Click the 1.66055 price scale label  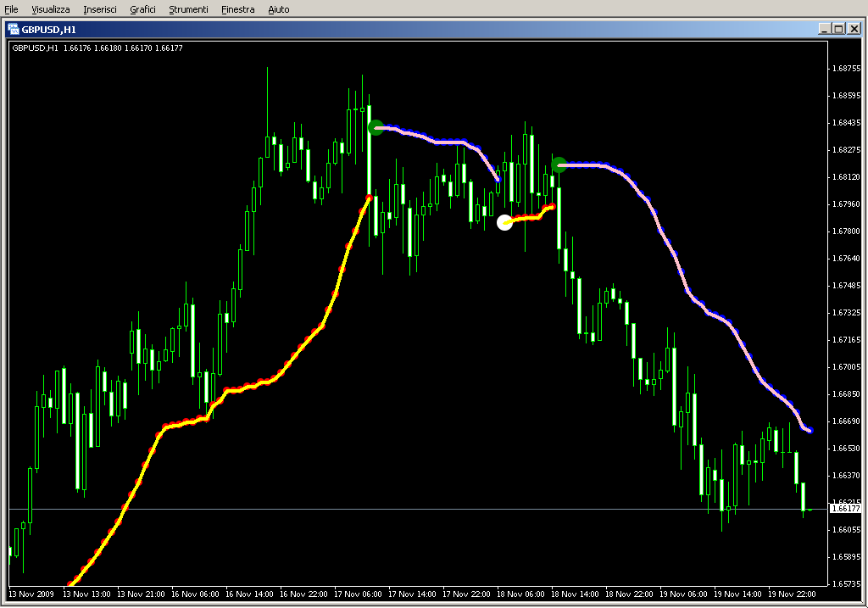[847, 530]
